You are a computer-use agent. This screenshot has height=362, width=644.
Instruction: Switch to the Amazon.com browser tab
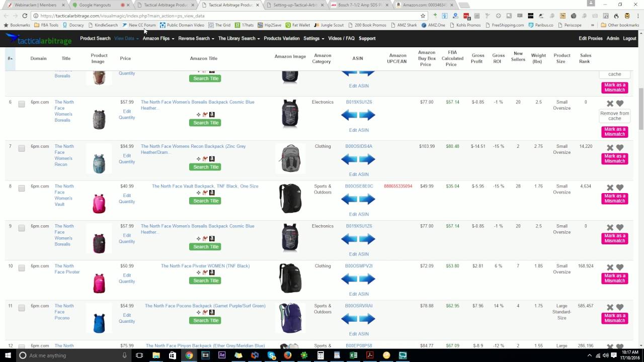[425, 5]
